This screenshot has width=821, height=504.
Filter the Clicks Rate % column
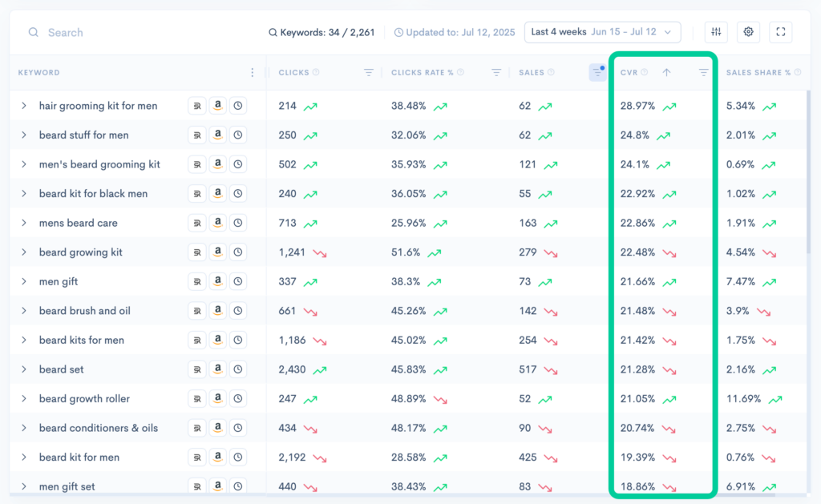pyautogui.click(x=495, y=72)
